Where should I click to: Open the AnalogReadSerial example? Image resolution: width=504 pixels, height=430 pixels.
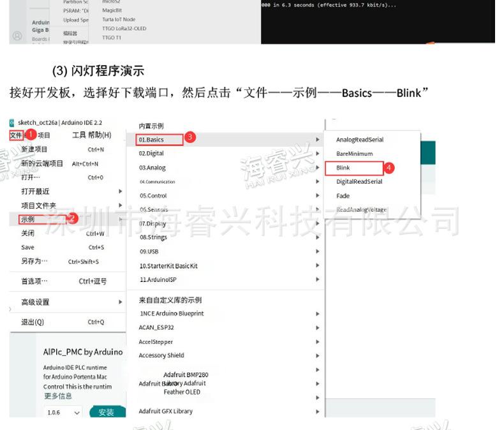(x=360, y=140)
